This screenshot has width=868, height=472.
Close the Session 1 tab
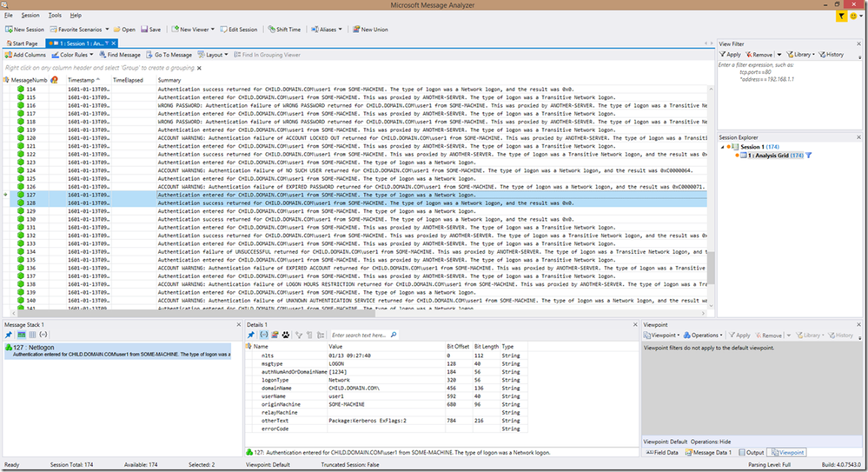(x=114, y=43)
